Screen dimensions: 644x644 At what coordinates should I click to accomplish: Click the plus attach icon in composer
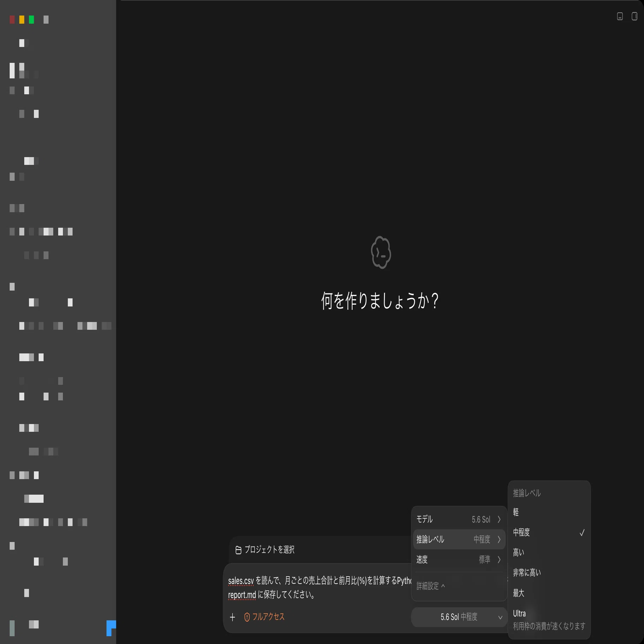point(232,617)
